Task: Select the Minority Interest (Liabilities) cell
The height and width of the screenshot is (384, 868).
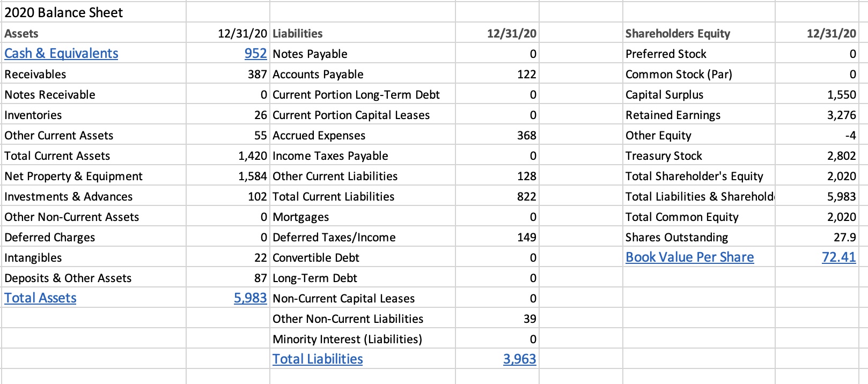Action: (363, 339)
